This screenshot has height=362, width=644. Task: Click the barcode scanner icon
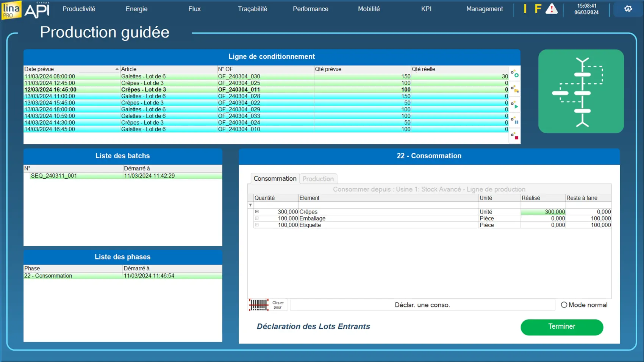(259, 305)
